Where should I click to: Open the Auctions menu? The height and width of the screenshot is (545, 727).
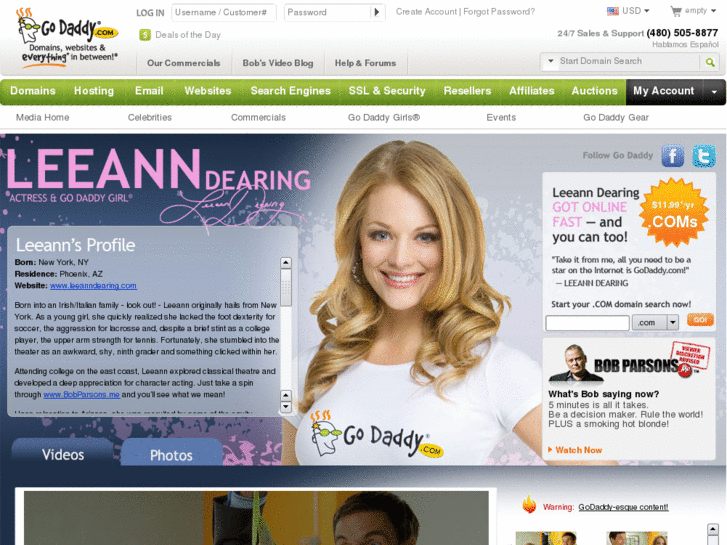pos(594,91)
